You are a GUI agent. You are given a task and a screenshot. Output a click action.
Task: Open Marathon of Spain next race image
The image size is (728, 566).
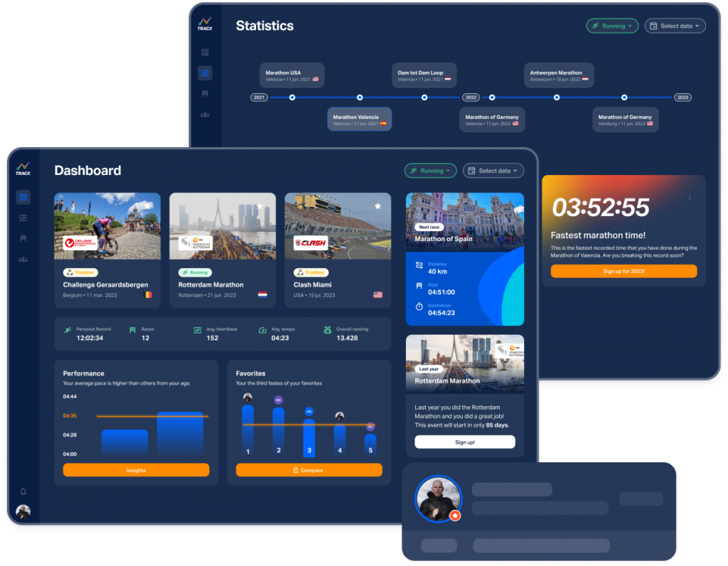pyautogui.click(x=465, y=223)
